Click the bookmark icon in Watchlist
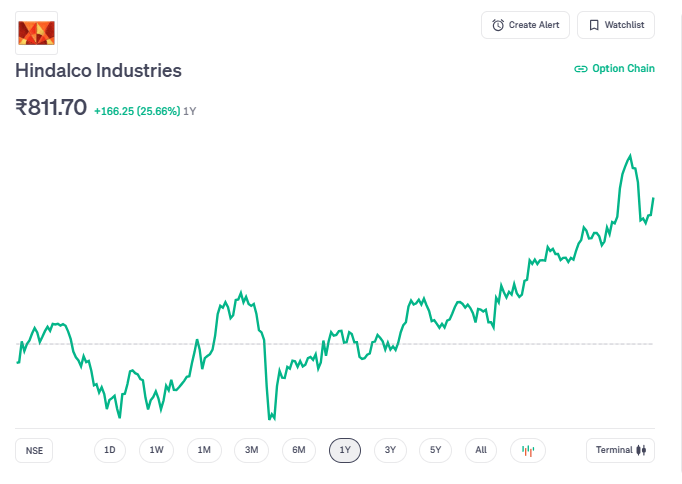 tap(594, 25)
